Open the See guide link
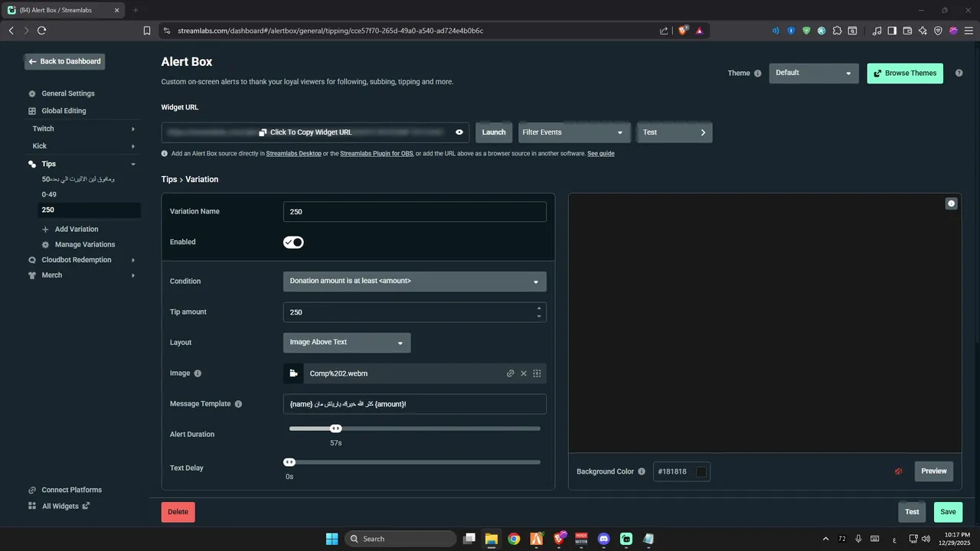 pyautogui.click(x=601, y=154)
